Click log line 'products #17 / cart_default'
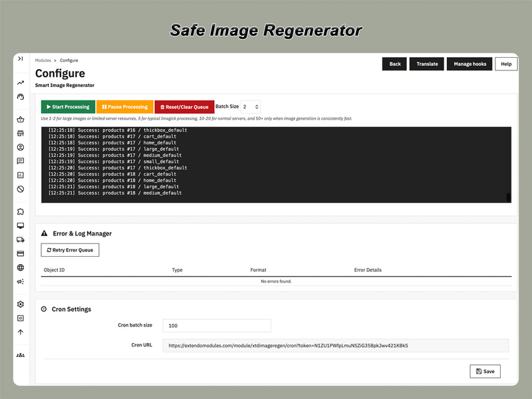Screen dimensions: 532x399 (112, 136)
